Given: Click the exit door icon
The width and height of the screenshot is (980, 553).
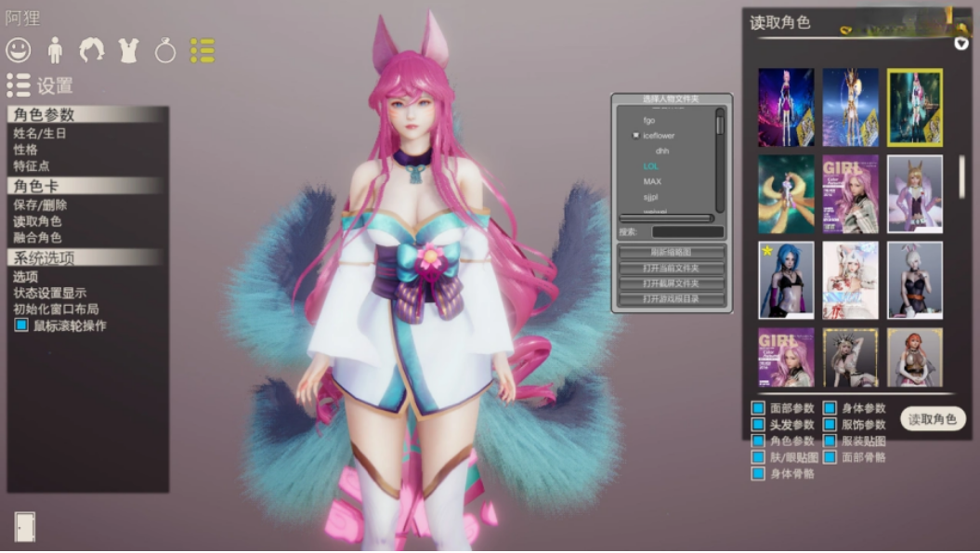Looking at the screenshot, I should 24,526.
